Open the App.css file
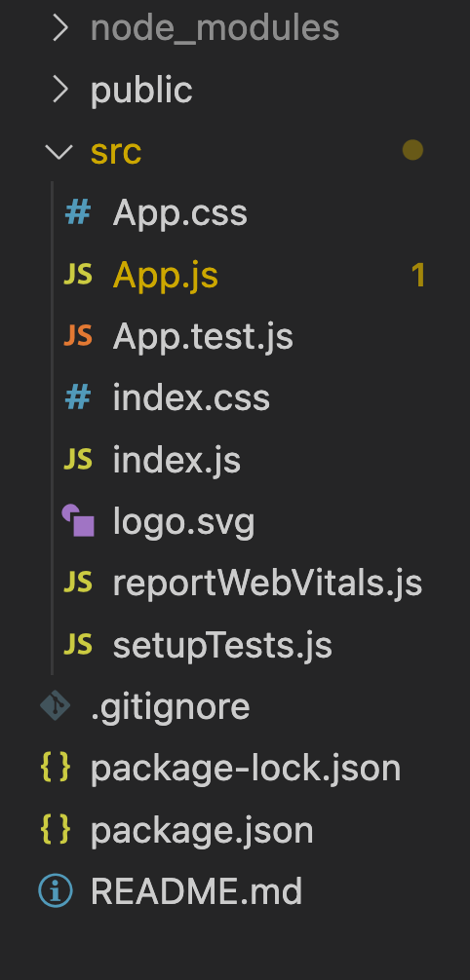Image resolution: width=470 pixels, height=980 pixels. [180, 213]
